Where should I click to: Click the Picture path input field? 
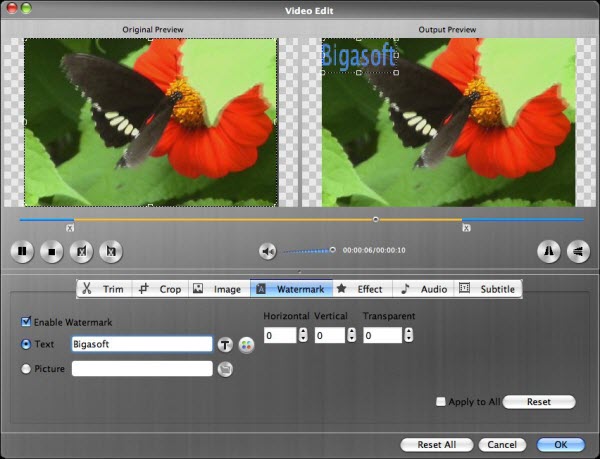(x=142, y=369)
